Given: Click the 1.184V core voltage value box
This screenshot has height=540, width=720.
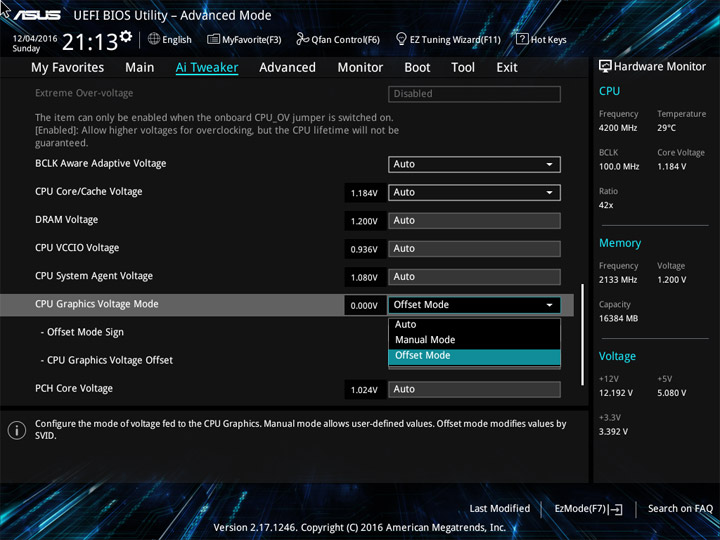Looking at the screenshot, I should (x=365, y=193).
